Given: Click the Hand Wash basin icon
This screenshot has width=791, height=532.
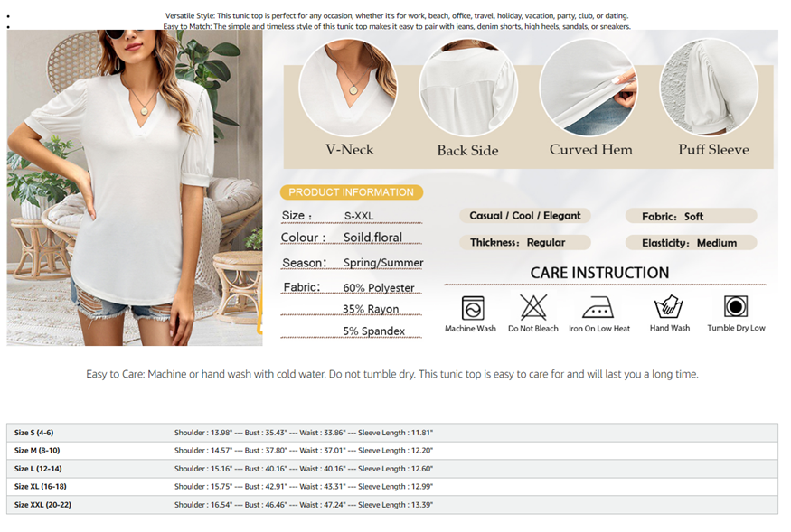Looking at the screenshot, I should click(669, 307).
